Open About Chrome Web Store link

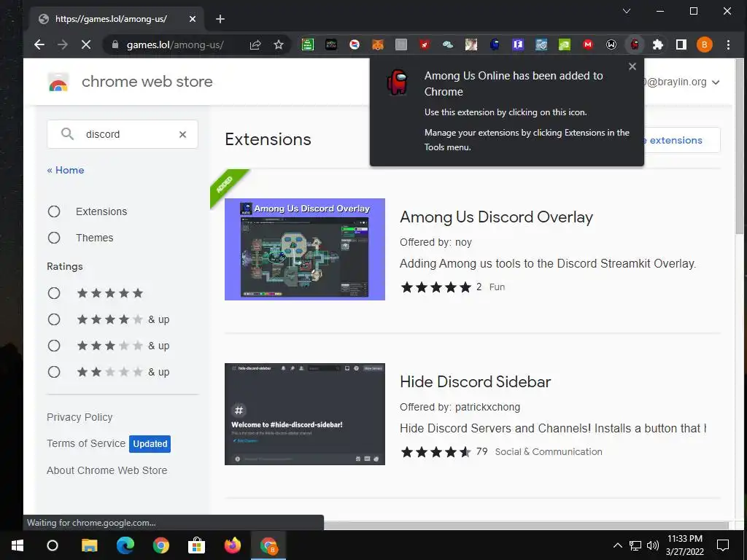tap(107, 470)
